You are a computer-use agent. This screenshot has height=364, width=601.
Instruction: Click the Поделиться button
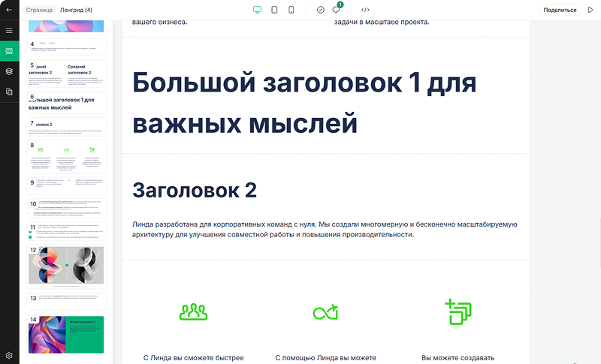coord(560,10)
